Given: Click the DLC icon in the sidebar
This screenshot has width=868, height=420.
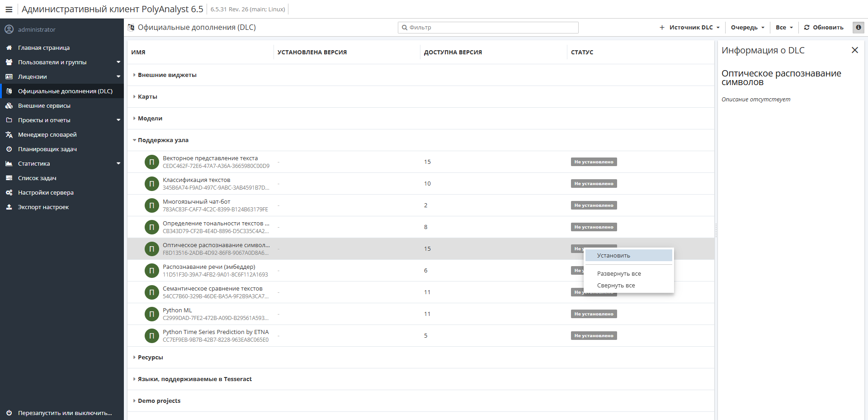Looking at the screenshot, I should click(x=9, y=91).
